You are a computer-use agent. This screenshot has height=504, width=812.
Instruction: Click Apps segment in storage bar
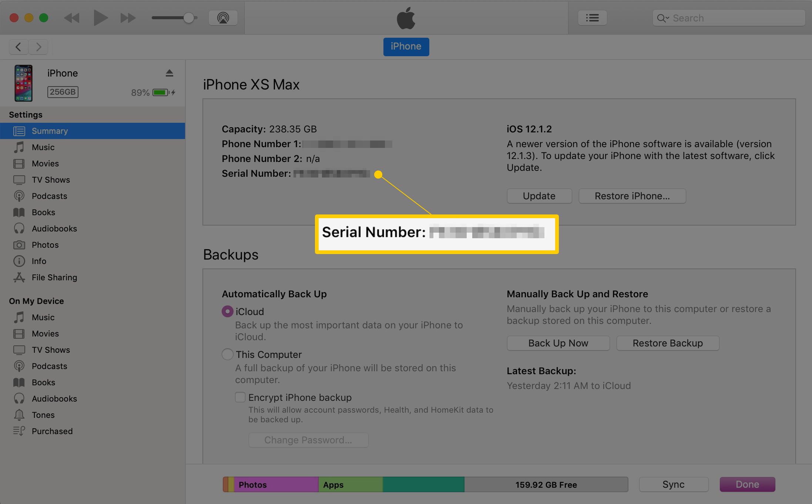(350, 484)
